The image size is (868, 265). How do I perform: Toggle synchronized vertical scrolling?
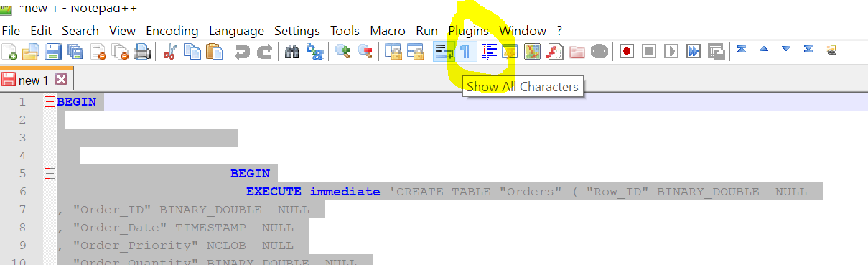393,52
